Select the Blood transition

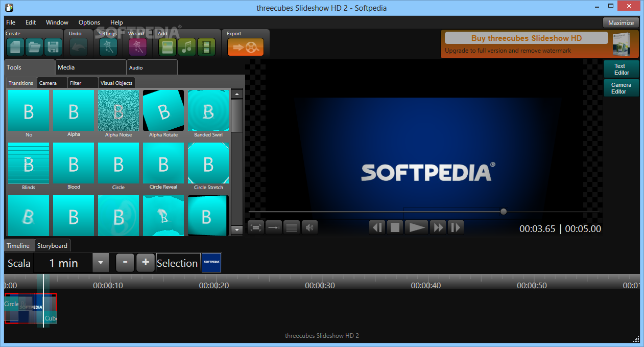pyautogui.click(x=74, y=163)
